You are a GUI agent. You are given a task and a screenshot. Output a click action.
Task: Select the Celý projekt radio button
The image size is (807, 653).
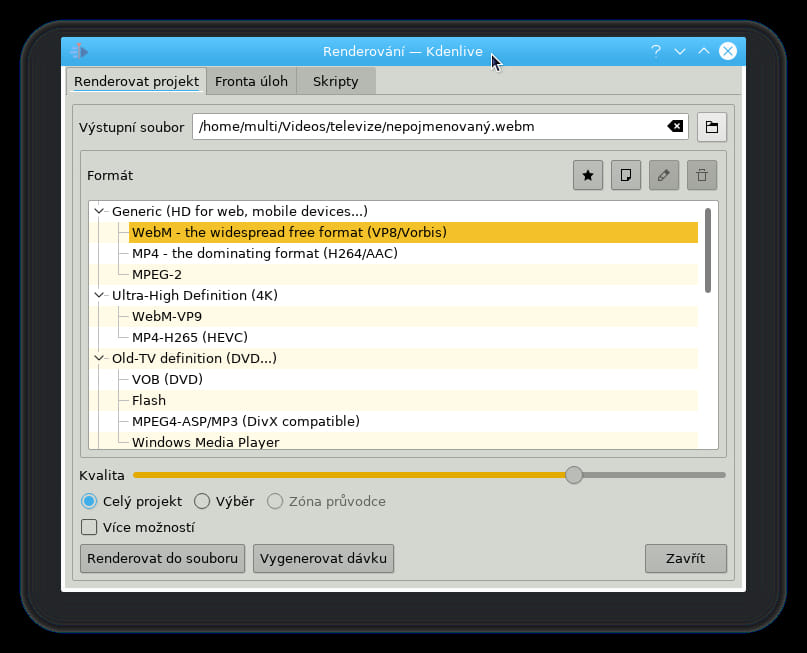[x=89, y=501]
